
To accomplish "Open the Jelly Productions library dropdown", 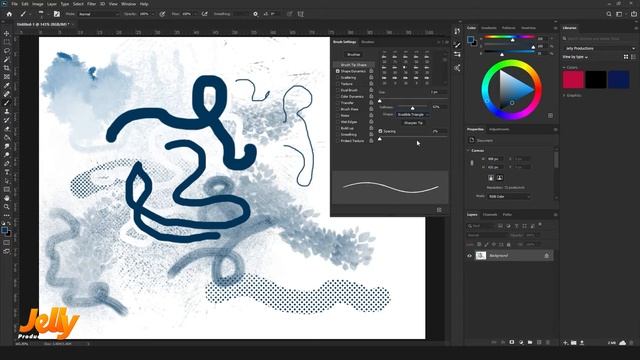I will pos(599,48).
